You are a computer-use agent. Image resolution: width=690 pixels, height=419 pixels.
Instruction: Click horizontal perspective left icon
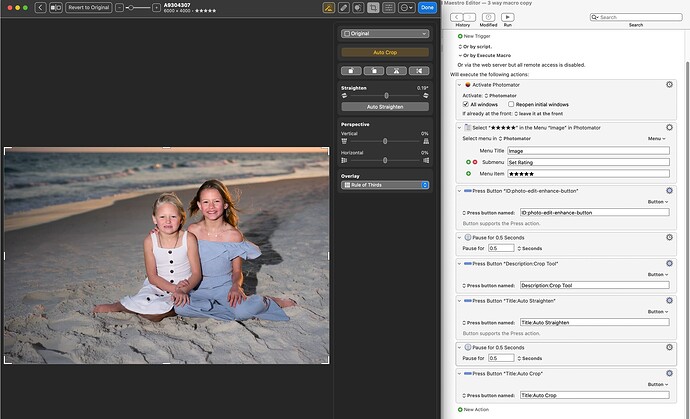coord(344,161)
